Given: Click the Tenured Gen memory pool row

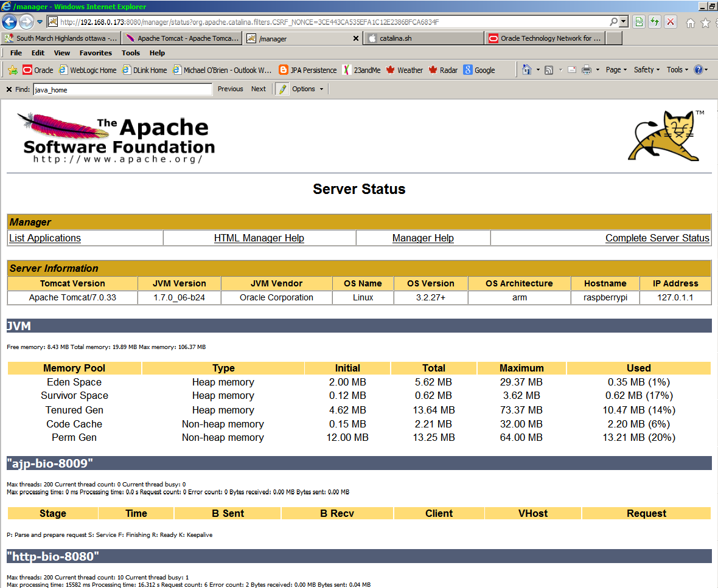Looking at the screenshot, I should 359,410.
